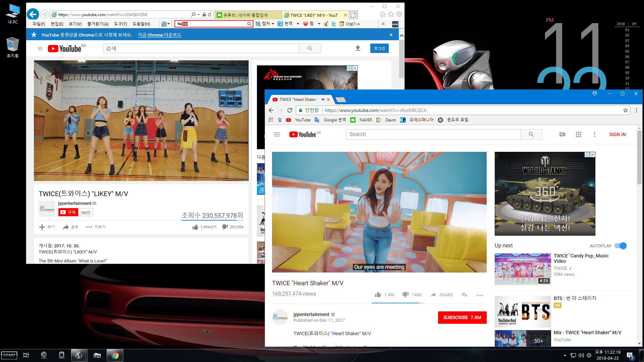Viewport: 644px width, 362px height.
Task: Refresh the page in Internet Explorer
Action: [210, 14]
